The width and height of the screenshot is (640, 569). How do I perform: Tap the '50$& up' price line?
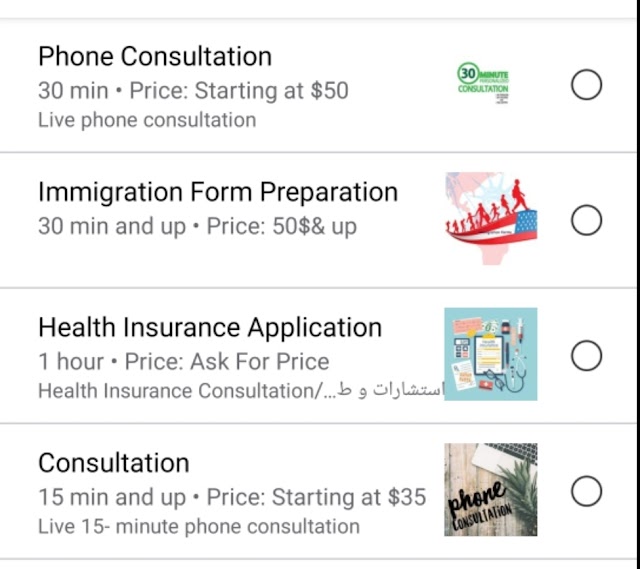(x=314, y=226)
